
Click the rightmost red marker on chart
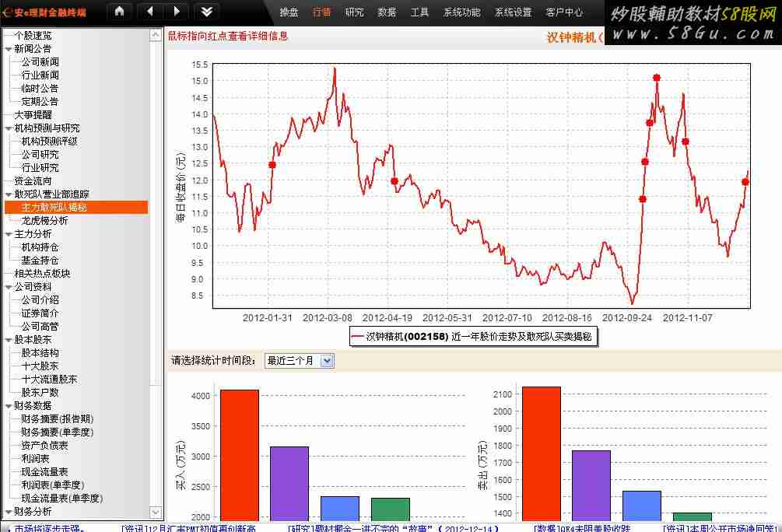click(745, 182)
